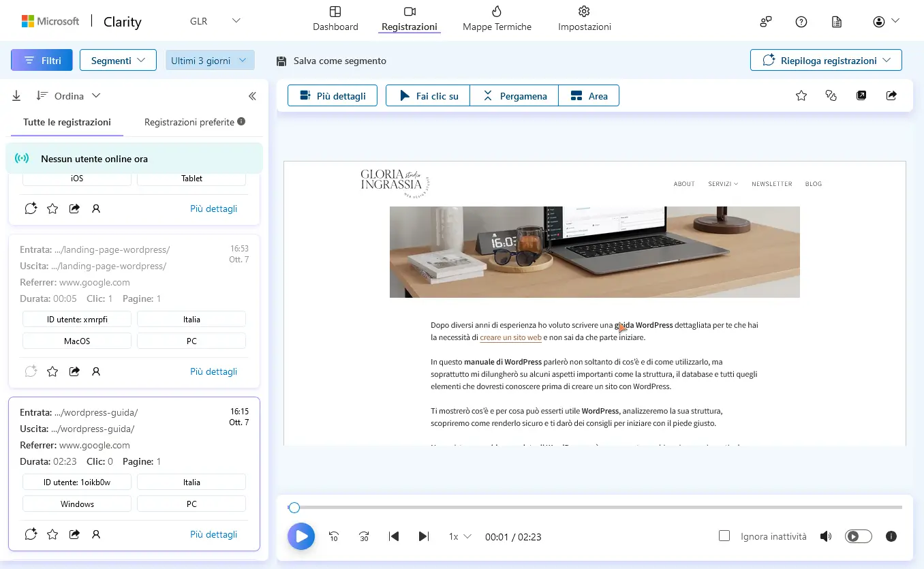Open Mappe Termiche heatmaps tab
The width and height of the screenshot is (924, 569).
tap(497, 19)
